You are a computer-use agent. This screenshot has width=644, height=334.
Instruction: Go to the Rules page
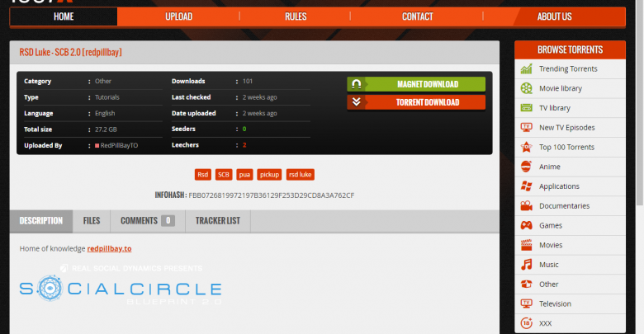pyautogui.click(x=296, y=16)
